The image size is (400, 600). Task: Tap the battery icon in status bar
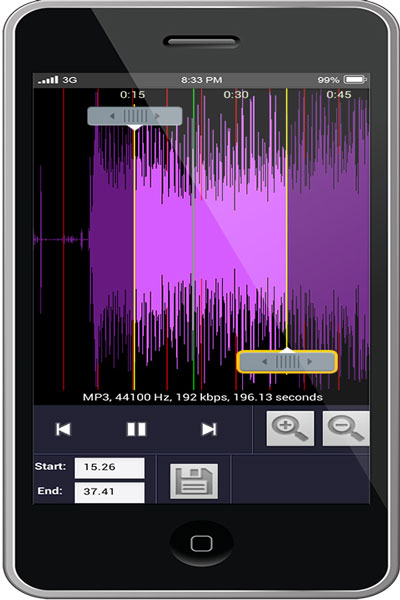[355, 80]
